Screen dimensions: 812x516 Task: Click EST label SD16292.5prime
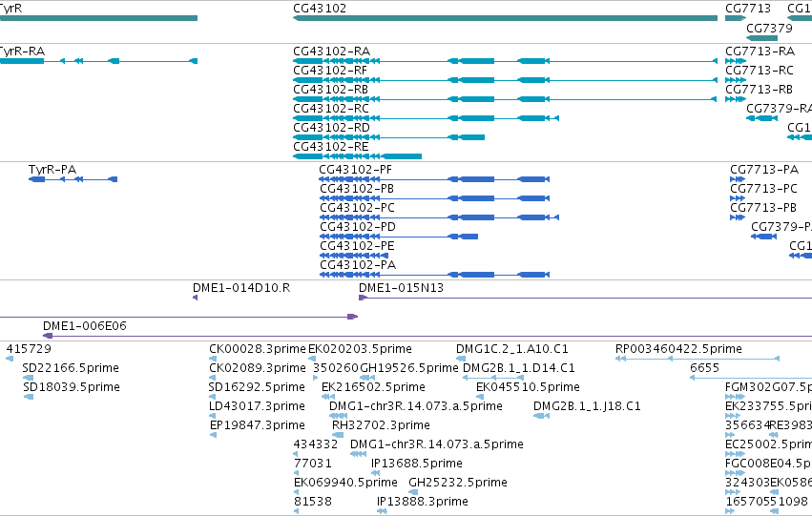point(257,387)
